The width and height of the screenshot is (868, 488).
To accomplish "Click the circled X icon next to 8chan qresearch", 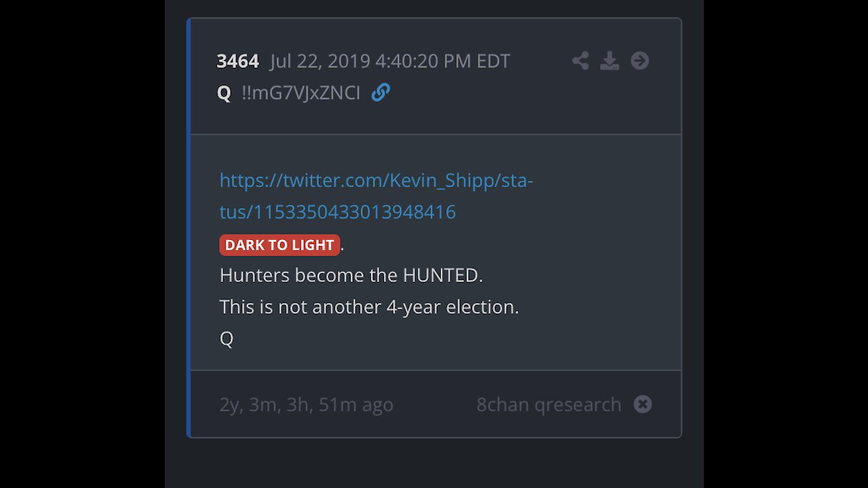I will [x=642, y=404].
